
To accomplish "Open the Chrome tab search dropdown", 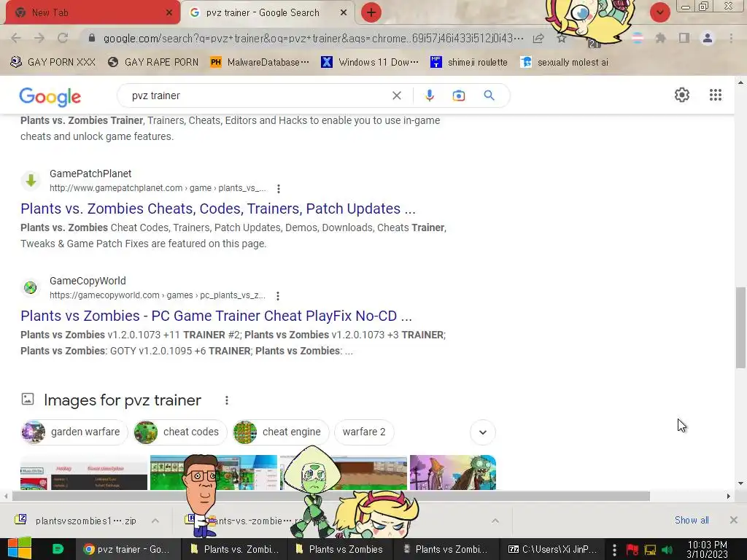I will point(659,12).
